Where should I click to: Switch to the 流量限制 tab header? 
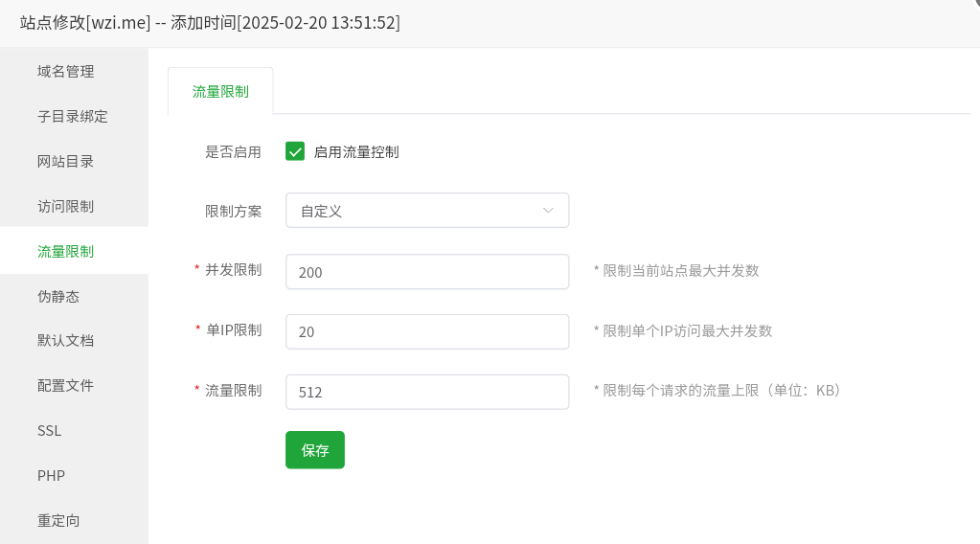[220, 92]
